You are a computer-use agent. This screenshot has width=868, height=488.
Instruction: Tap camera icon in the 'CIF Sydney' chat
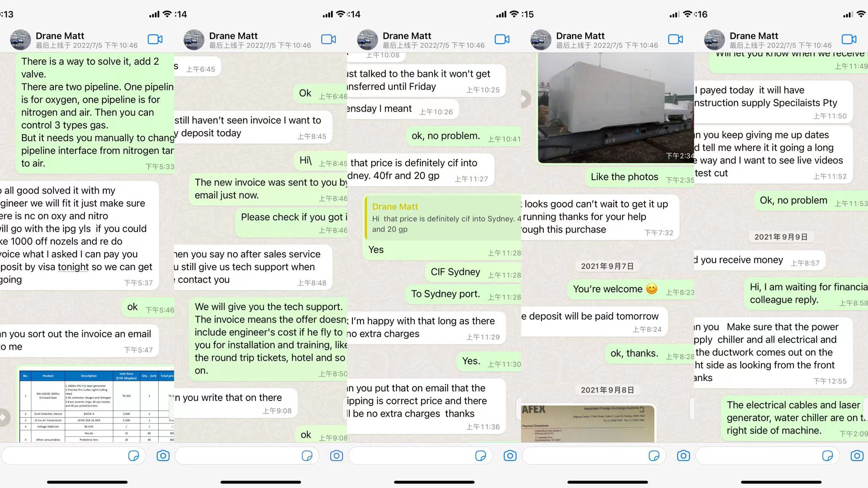click(510, 456)
